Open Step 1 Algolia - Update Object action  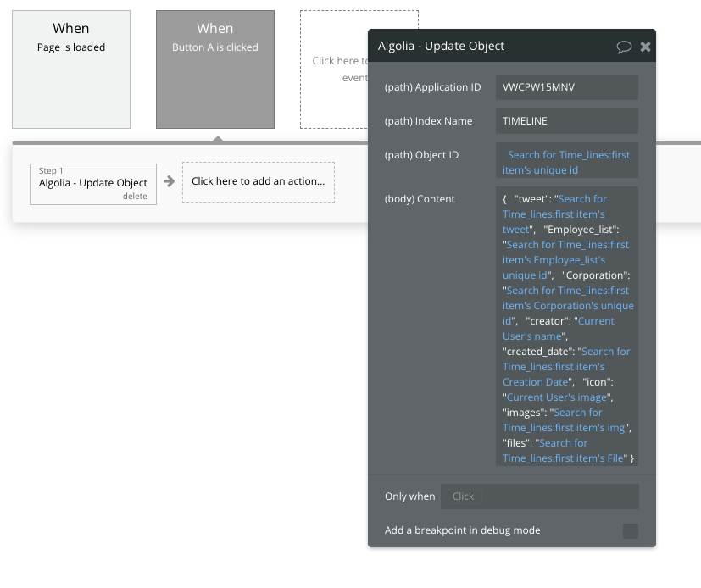tap(92, 182)
